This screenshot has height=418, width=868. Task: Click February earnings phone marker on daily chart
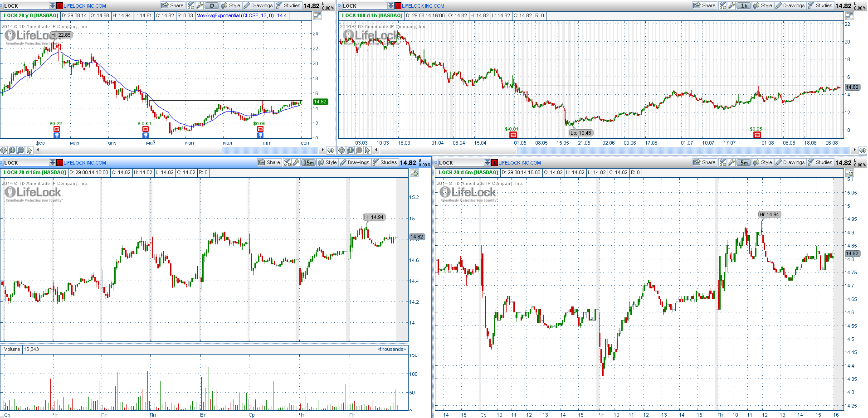coord(57,129)
